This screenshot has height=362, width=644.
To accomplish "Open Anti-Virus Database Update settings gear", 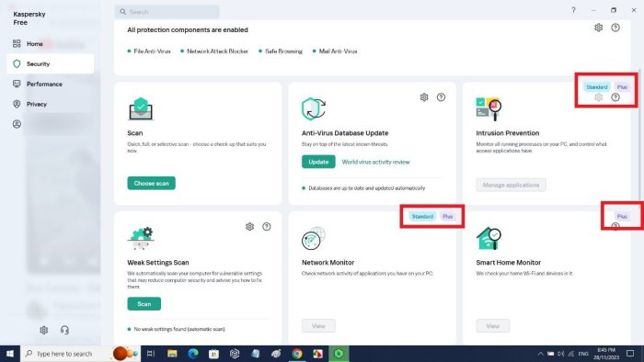I will click(x=424, y=97).
